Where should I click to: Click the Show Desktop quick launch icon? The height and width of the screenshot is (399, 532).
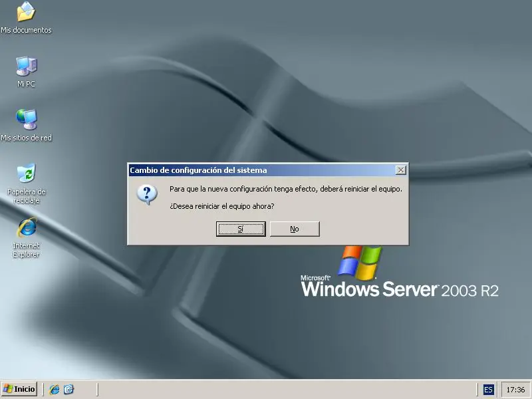pos(68,390)
